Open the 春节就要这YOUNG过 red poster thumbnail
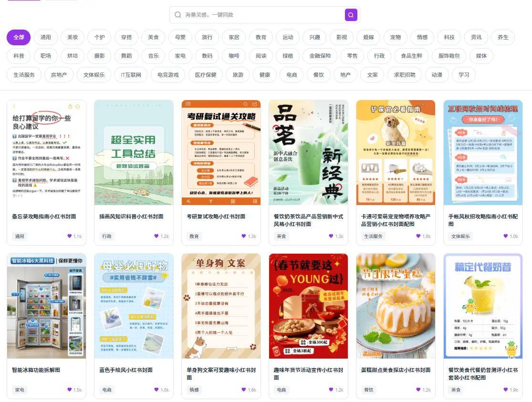This screenshot has height=402, width=532. tap(308, 306)
